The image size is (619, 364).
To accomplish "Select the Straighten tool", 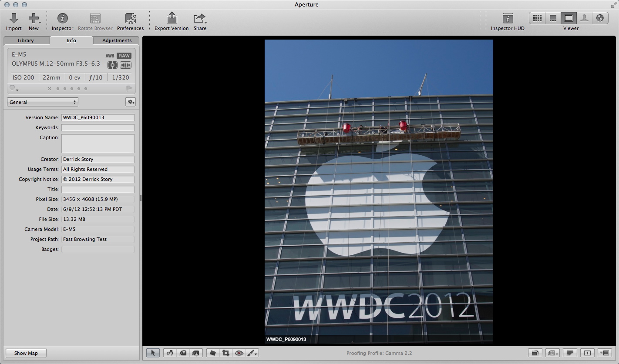I will tap(212, 353).
